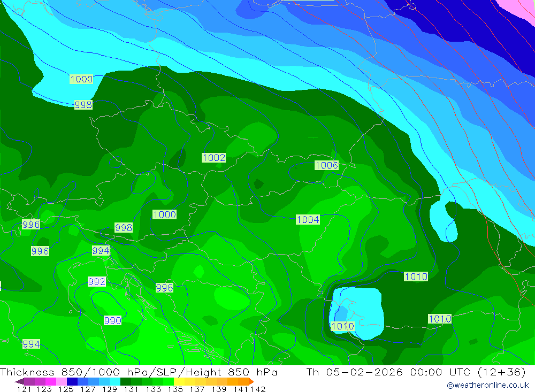Viewport: 535px width, 392px height.
Task: Click the legend value 127
Action: coord(88,389)
